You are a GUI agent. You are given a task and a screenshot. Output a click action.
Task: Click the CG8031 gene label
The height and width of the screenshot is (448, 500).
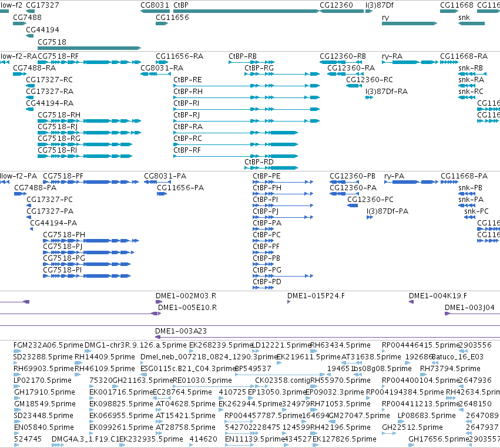point(155,5)
